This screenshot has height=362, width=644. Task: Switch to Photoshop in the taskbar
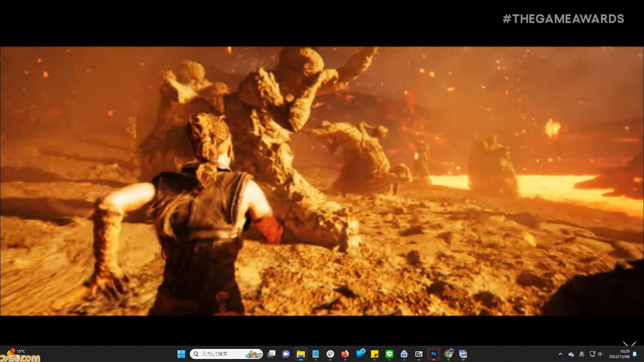coord(433,354)
